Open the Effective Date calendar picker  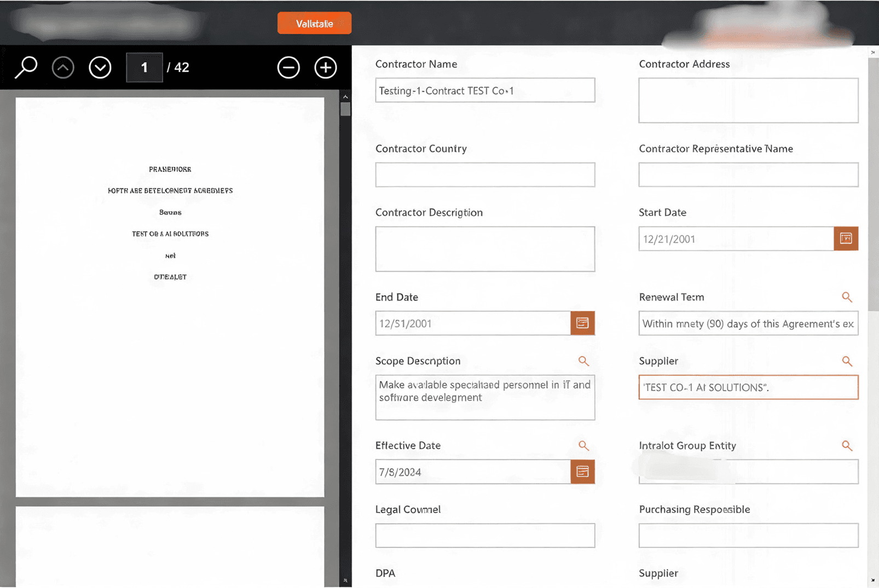click(x=582, y=471)
